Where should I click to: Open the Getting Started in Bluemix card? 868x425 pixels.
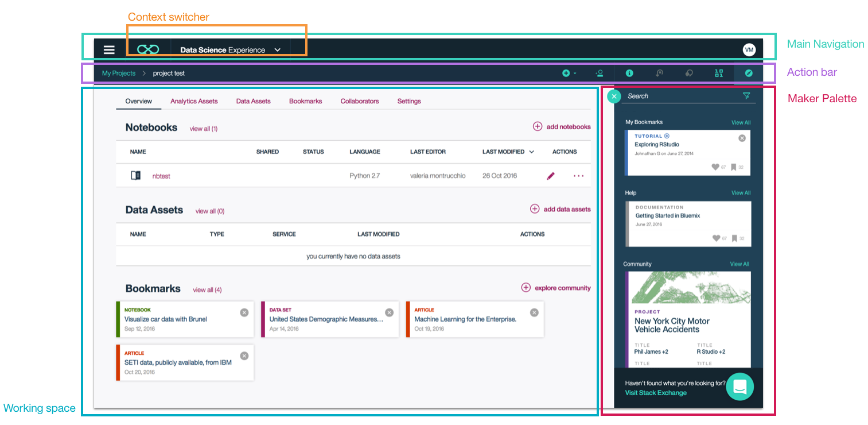pos(687,223)
